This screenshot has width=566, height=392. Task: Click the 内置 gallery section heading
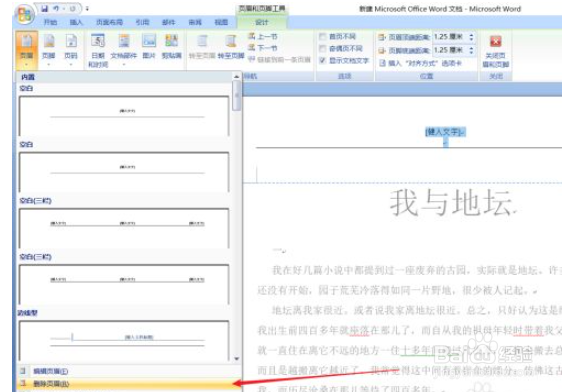[x=28, y=77]
